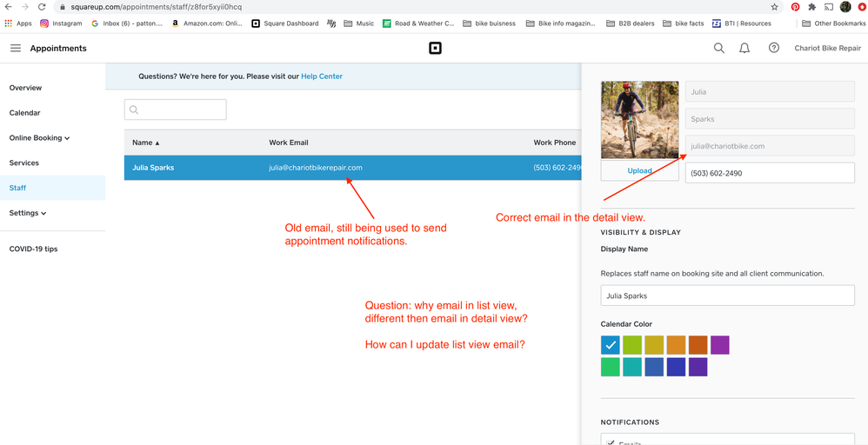The image size is (868, 445).
Task: Open COVID-19 tips from the sidebar
Action: coord(33,249)
